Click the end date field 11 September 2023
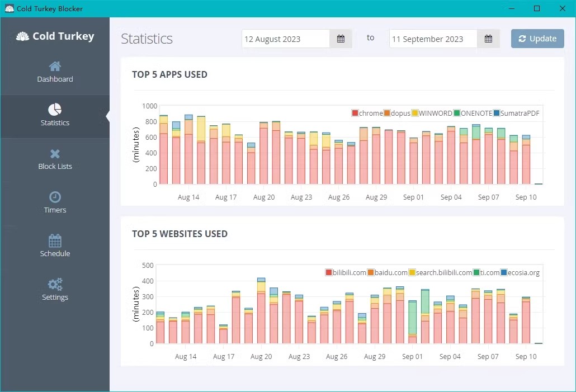 pos(433,39)
